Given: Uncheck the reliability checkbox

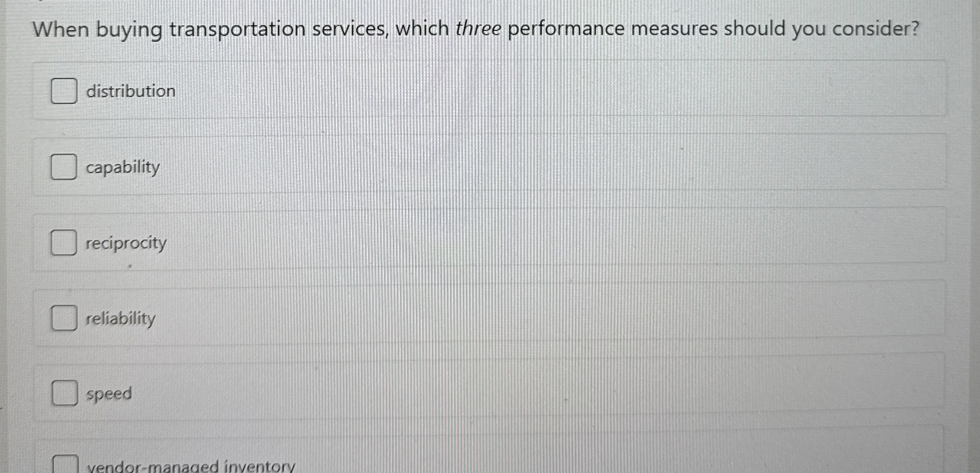Looking at the screenshot, I should (x=64, y=318).
